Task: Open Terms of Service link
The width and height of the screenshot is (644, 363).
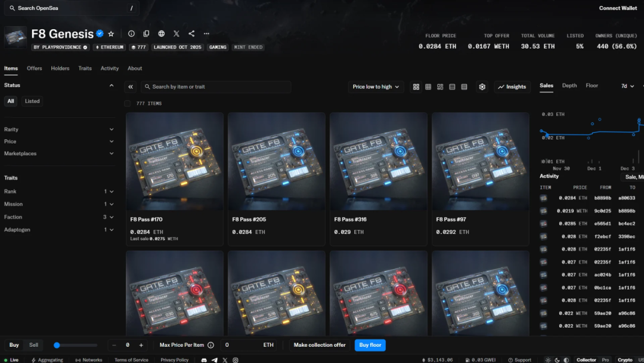Action: tap(131, 360)
